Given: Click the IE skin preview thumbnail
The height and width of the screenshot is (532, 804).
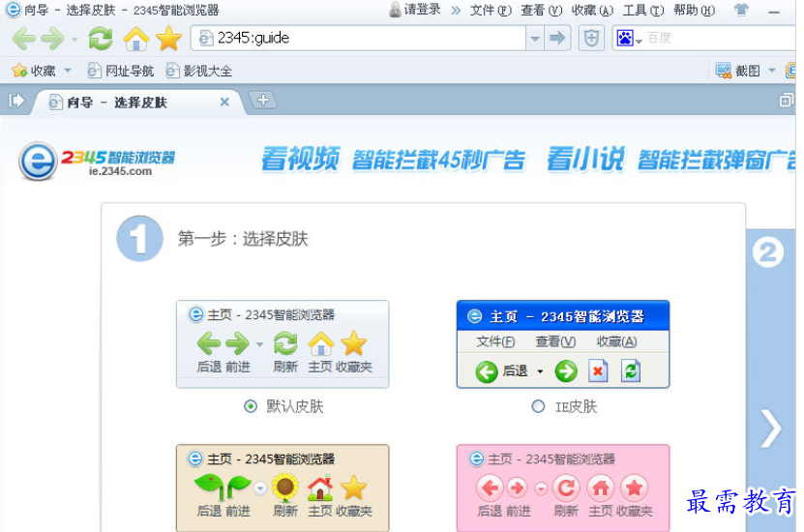Looking at the screenshot, I should click(x=563, y=344).
